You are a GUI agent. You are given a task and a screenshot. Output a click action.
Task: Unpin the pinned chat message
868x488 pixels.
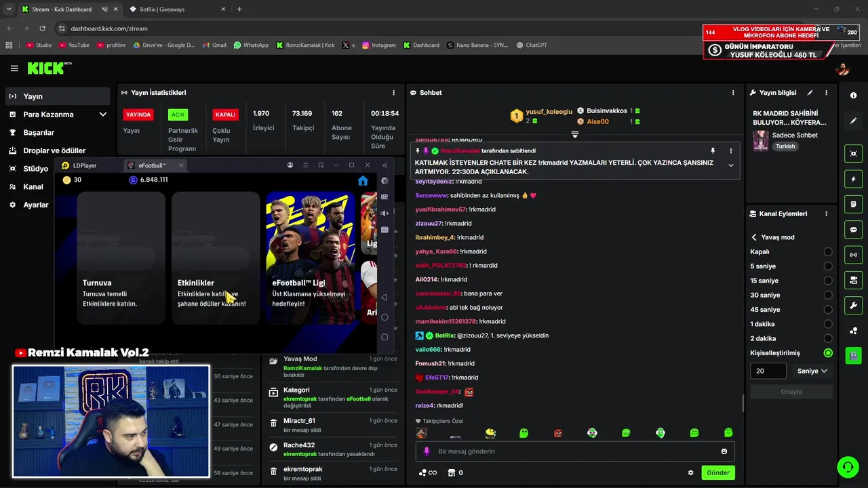[713, 150]
